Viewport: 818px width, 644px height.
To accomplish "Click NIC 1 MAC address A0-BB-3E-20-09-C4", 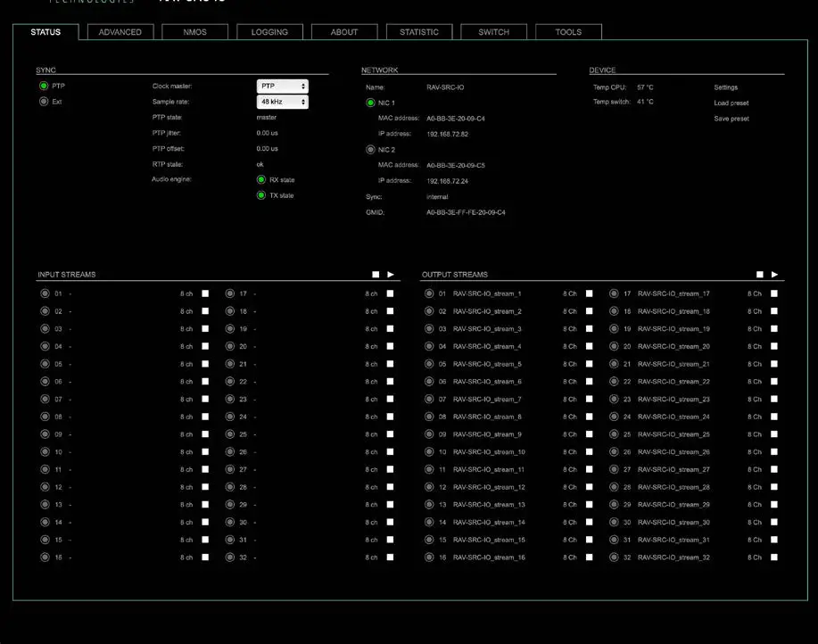I will click(456, 119).
